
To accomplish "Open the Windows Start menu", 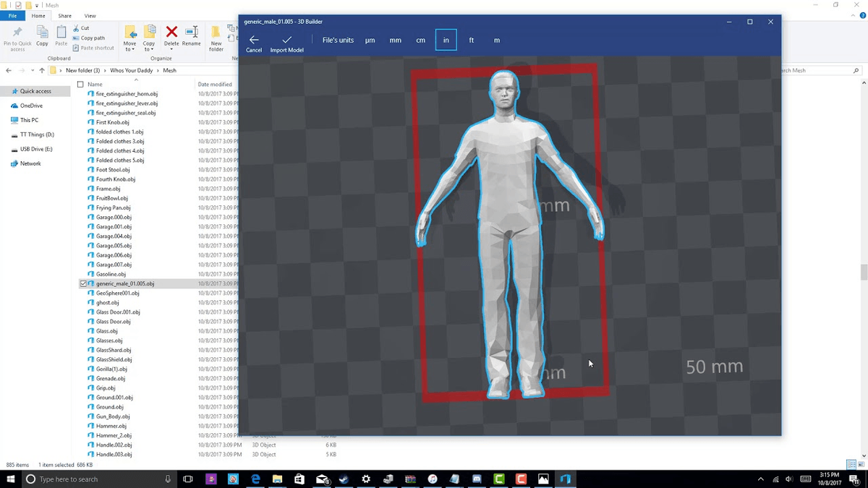I will pos(10,479).
